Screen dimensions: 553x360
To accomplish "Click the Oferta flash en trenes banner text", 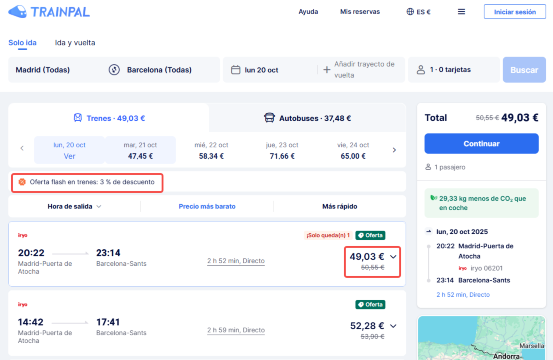I will 92,182.
